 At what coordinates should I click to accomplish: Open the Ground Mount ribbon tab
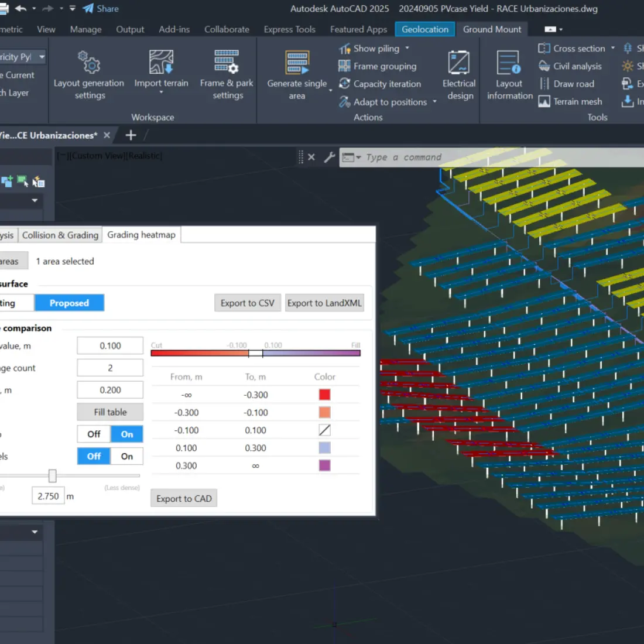(x=492, y=29)
